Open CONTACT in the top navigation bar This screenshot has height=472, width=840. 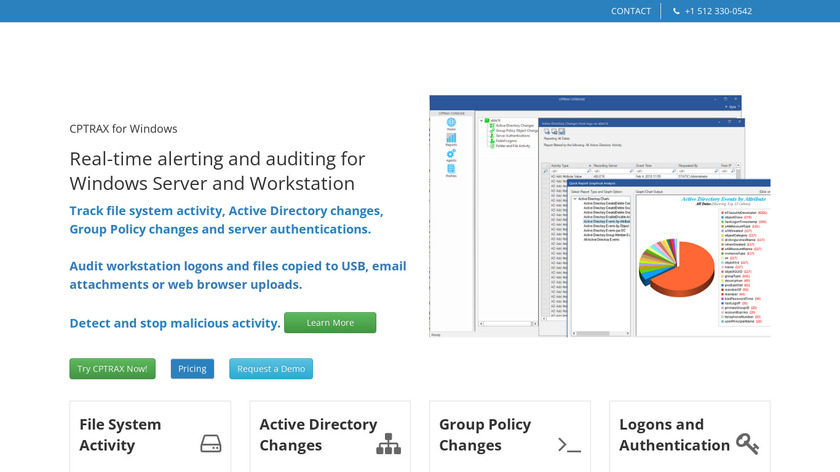click(631, 11)
